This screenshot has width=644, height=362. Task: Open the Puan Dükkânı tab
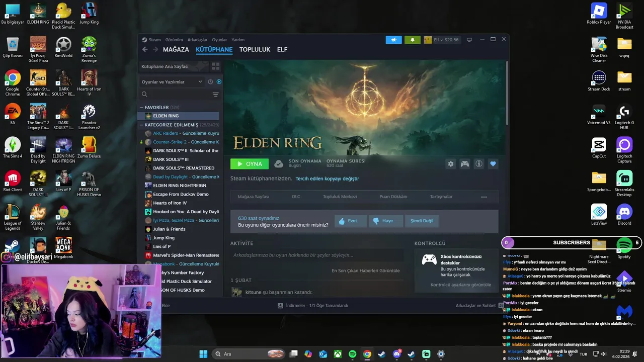393,197
